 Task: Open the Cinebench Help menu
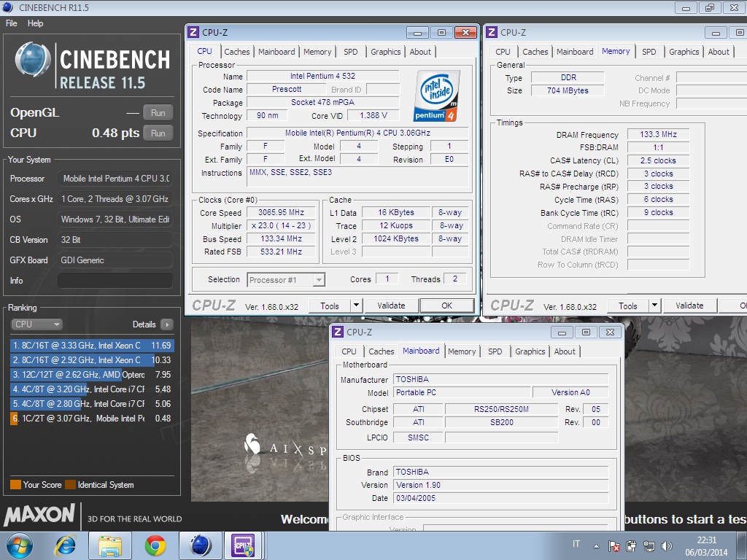click(35, 23)
